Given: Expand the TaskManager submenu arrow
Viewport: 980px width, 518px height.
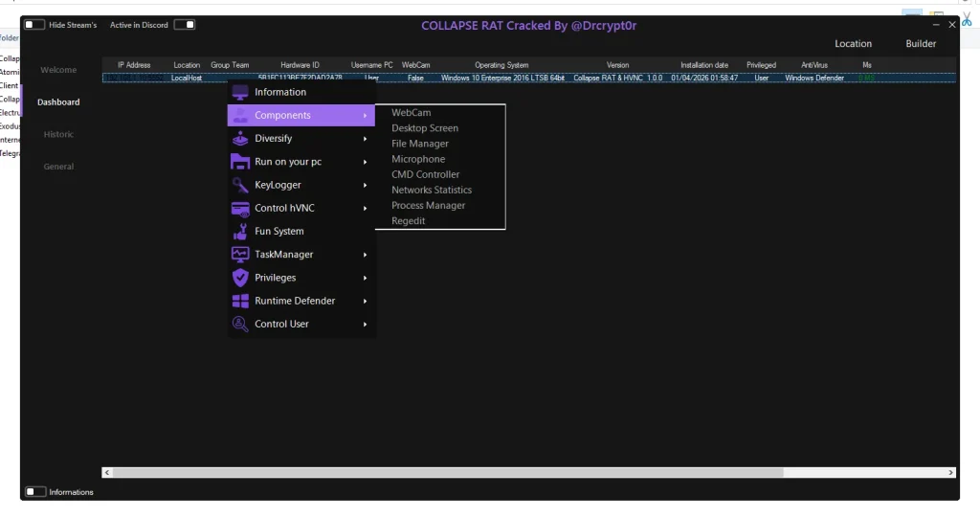Looking at the screenshot, I should 366,255.
